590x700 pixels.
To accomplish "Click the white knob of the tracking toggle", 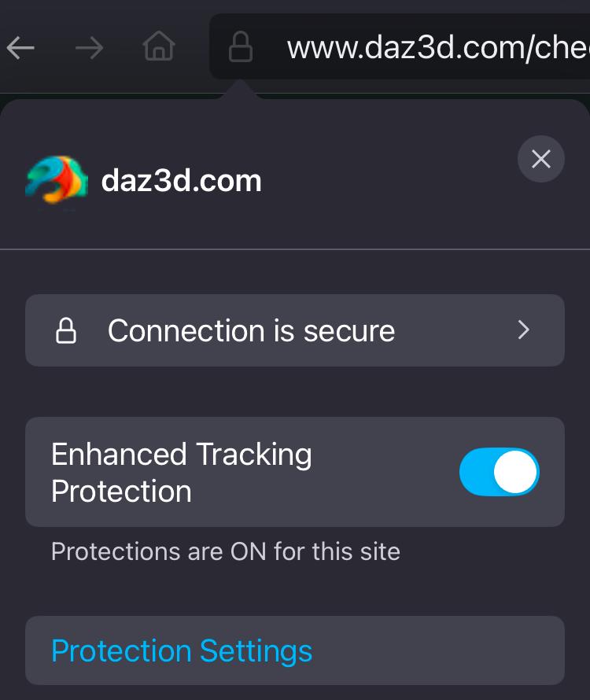I will tap(516, 473).
